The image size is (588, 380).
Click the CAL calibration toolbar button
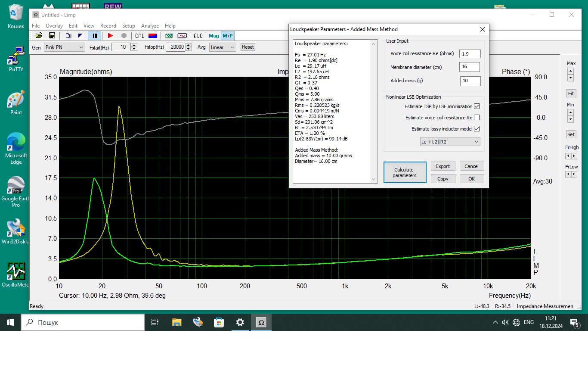coord(139,36)
